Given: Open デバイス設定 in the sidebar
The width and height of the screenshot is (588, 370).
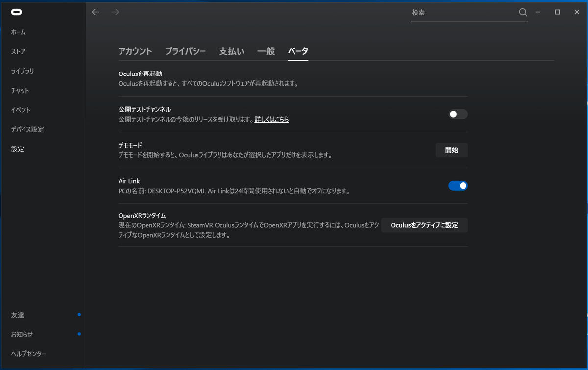Looking at the screenshot, I should point(27,130).
